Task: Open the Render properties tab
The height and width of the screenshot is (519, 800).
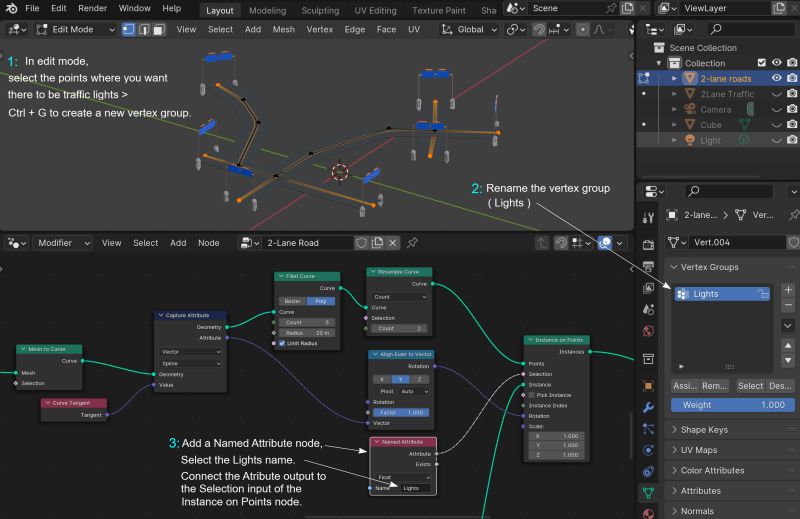Action: [648, 244]
